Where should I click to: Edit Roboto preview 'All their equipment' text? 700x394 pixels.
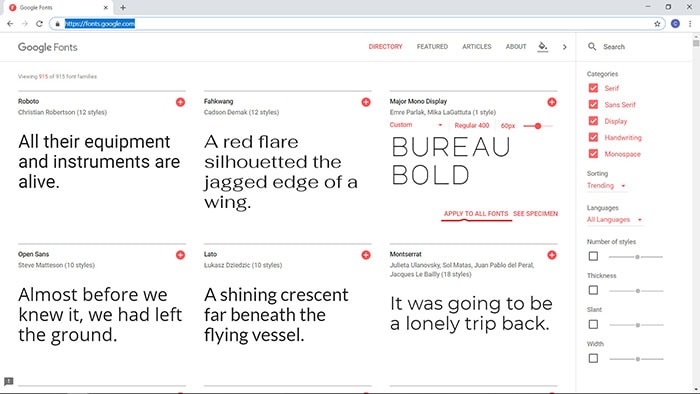tap(99, 162)
